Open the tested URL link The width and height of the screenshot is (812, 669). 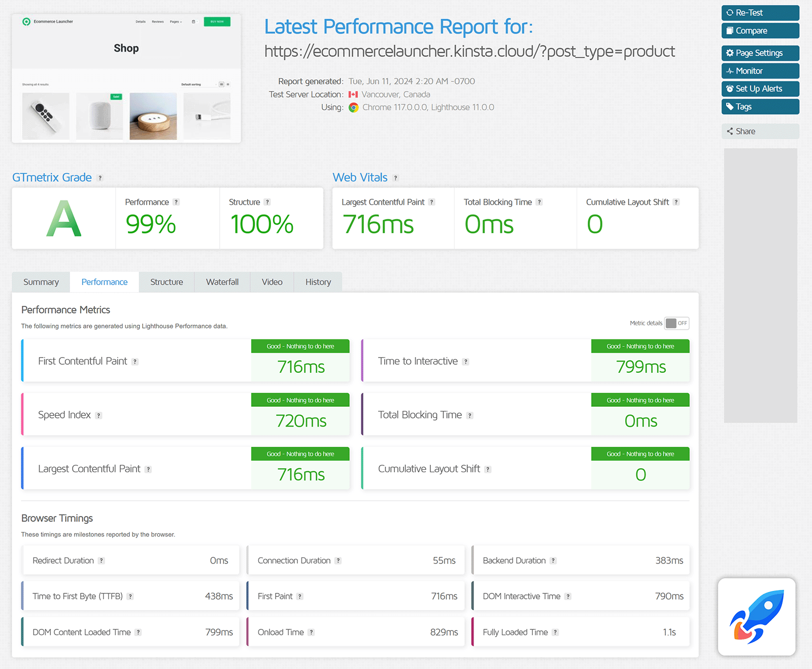469,51
